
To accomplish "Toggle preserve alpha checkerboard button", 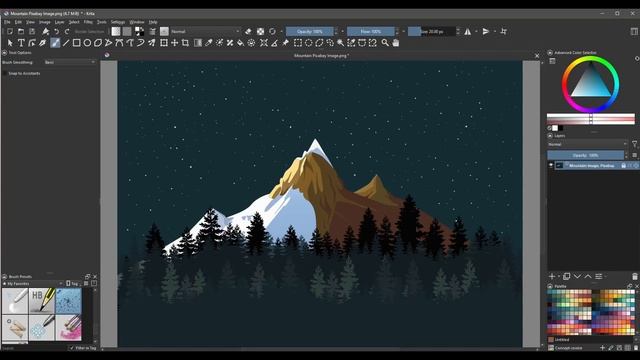I will 260,31.
